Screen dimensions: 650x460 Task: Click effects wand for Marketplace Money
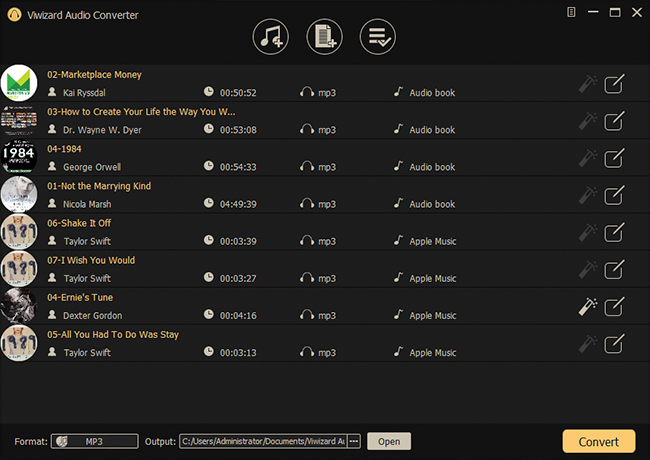[588, 84]
